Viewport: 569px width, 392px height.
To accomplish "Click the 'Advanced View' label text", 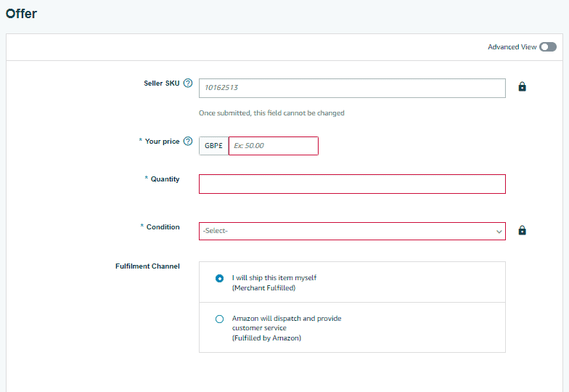I will click(x=512, y=46).
